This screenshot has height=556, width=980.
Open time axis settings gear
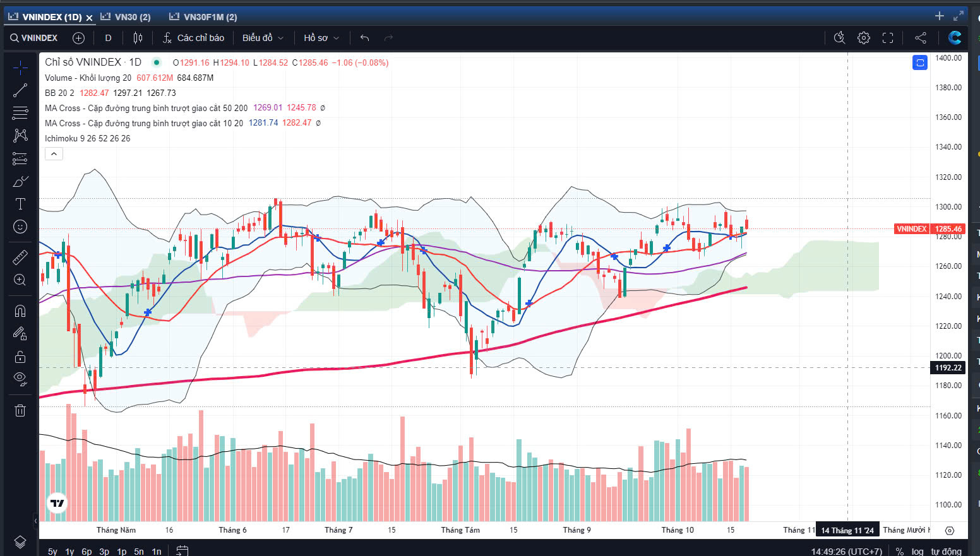949,531
